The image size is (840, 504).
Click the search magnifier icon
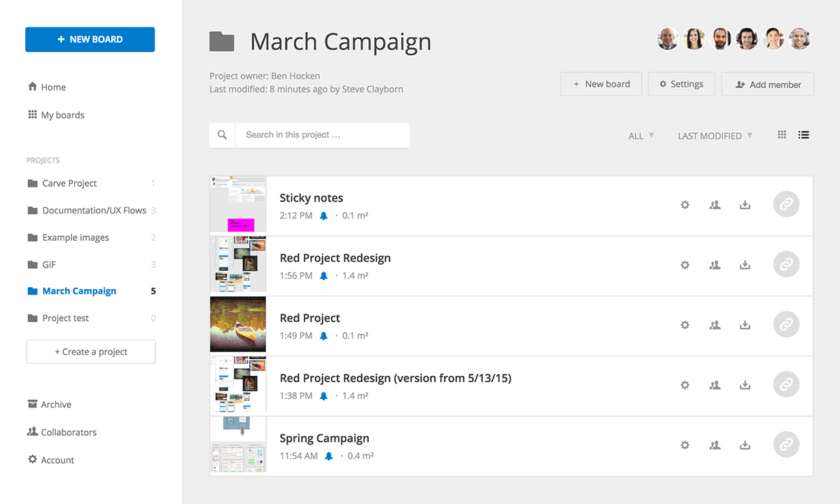(222, 135)
